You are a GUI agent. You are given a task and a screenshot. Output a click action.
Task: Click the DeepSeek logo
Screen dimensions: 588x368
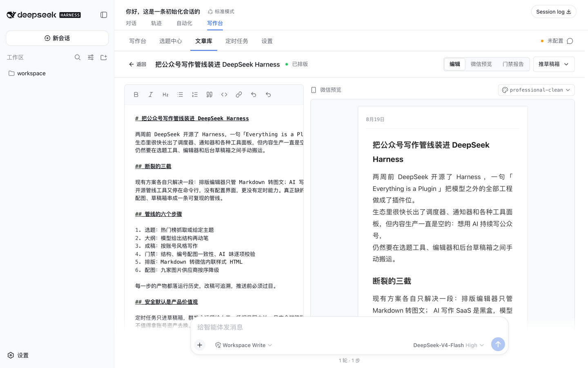point(44,15)
